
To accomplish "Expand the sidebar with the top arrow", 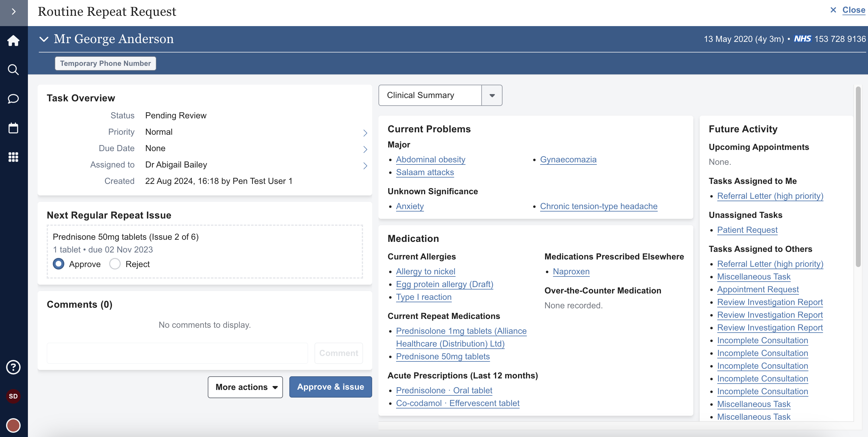I will [x=13, y=12].
